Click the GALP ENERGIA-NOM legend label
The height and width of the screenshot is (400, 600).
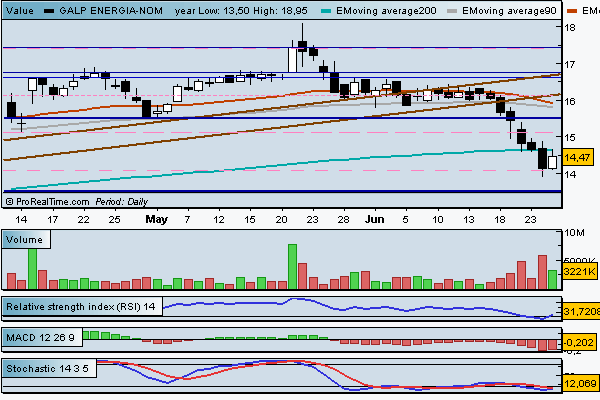pos(111,11)
